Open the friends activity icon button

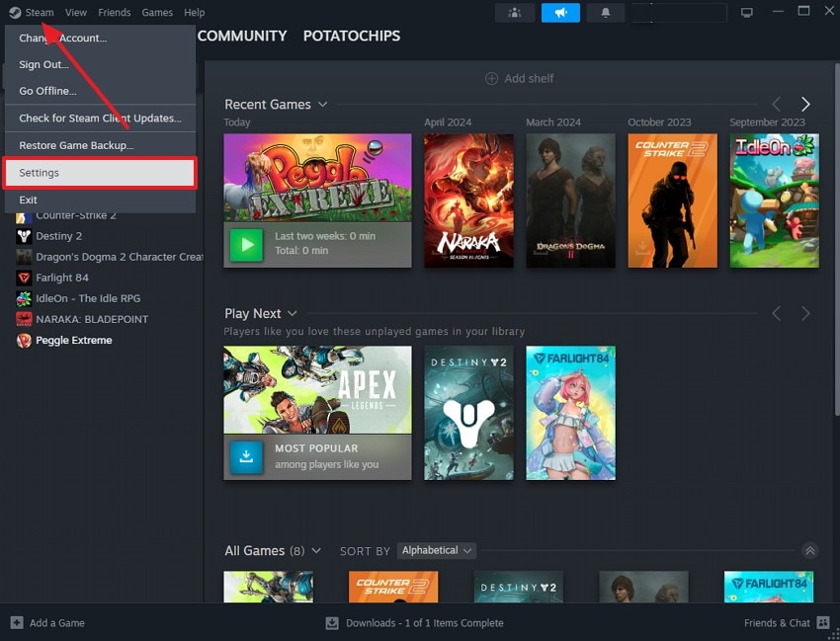[x=514, y=12]
